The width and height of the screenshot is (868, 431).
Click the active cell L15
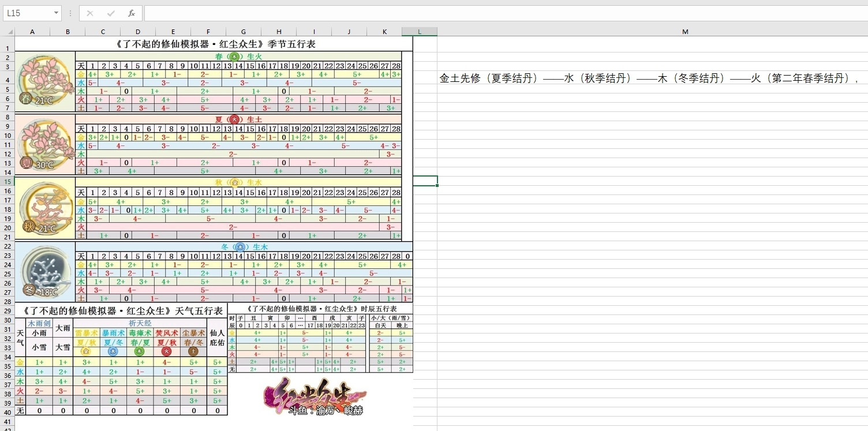pos(420,181)
